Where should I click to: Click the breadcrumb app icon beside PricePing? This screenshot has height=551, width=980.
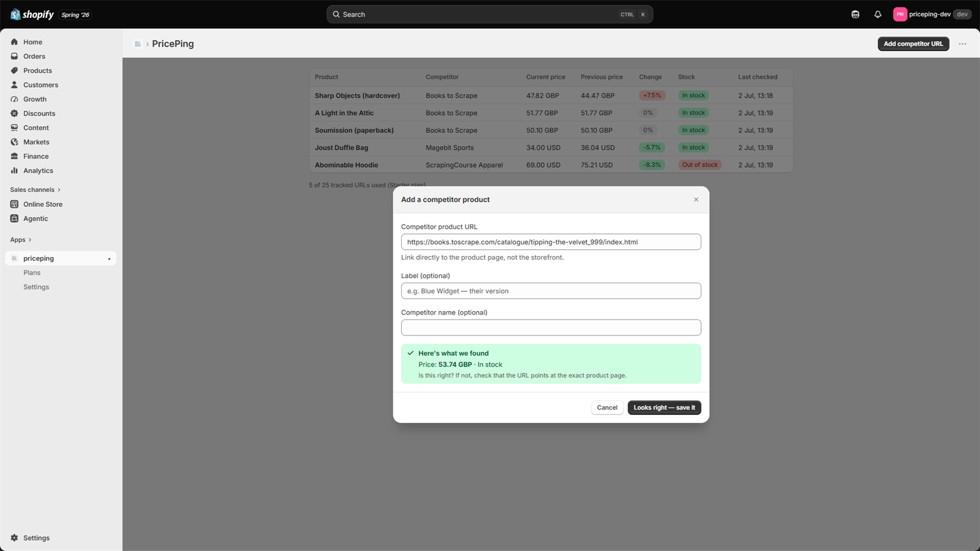(x=138, y=44)
